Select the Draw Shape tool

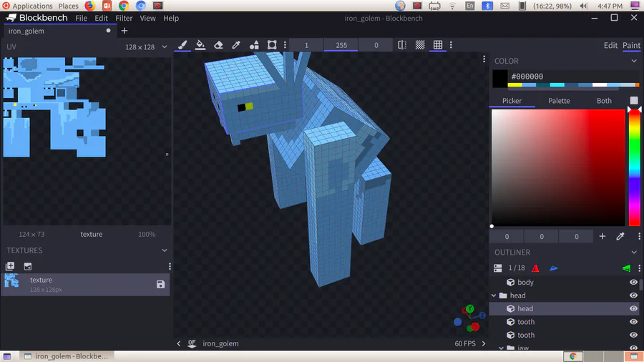254,45
